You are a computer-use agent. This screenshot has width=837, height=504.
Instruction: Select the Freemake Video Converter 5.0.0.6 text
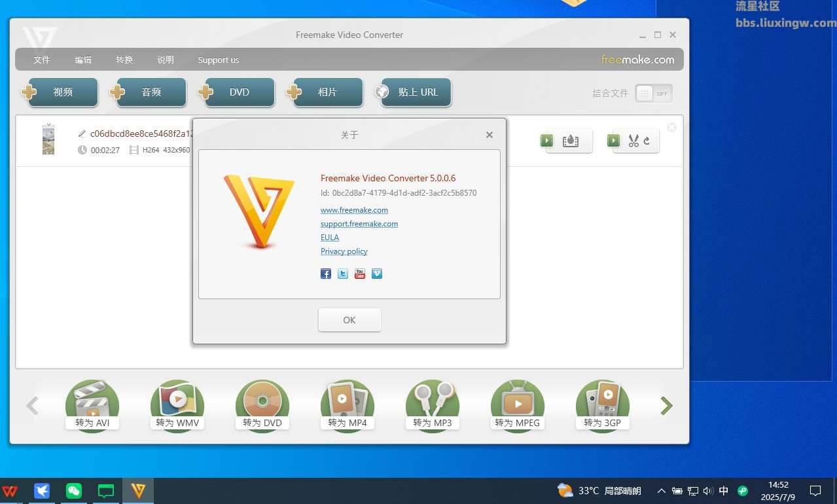pyautogui.click(x=388, y=178)
